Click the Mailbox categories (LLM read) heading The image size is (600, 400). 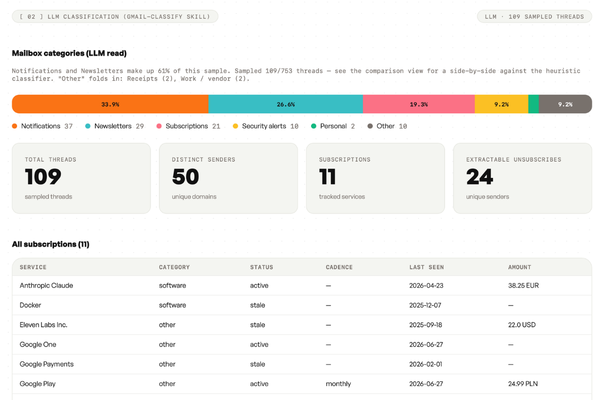[x=69, y=53]
